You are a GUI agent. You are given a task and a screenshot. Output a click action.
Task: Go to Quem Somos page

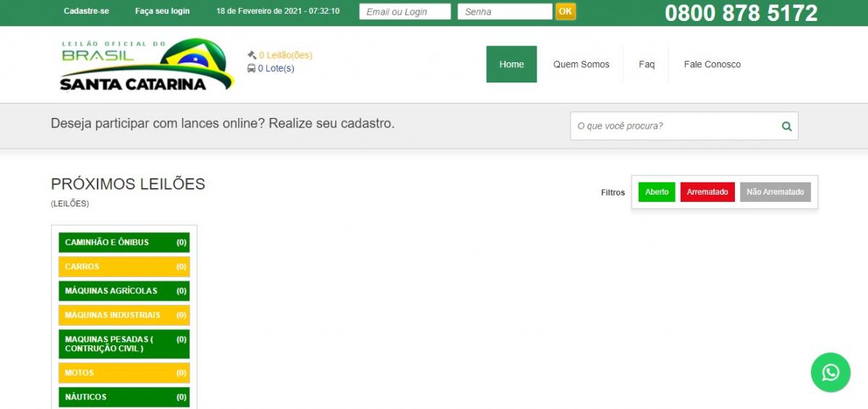tap(582, 64)
